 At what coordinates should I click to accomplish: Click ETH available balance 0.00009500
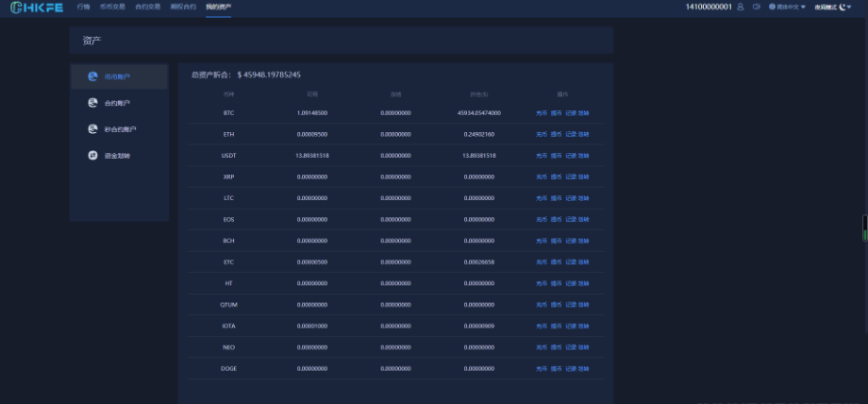[x=312, y=134]
